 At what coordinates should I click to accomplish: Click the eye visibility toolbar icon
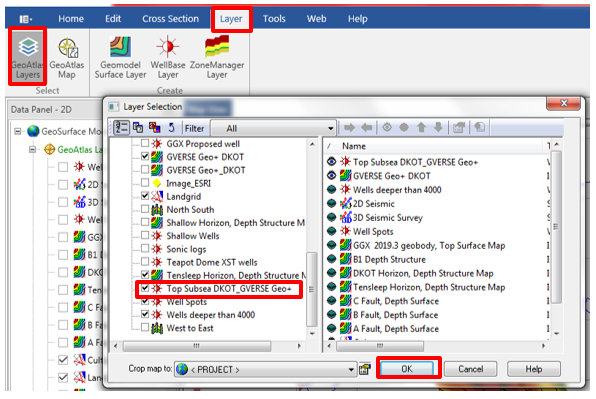[x=387, y=128]
